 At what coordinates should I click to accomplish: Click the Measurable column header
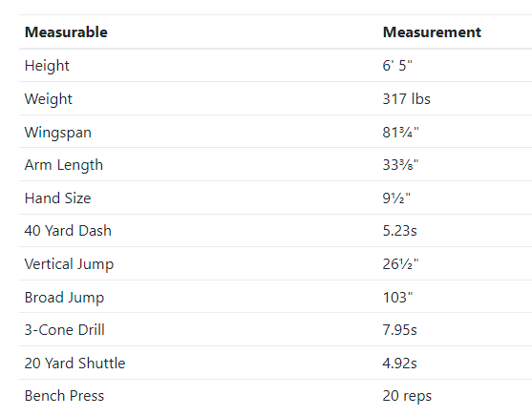click(x=66, y=32)
